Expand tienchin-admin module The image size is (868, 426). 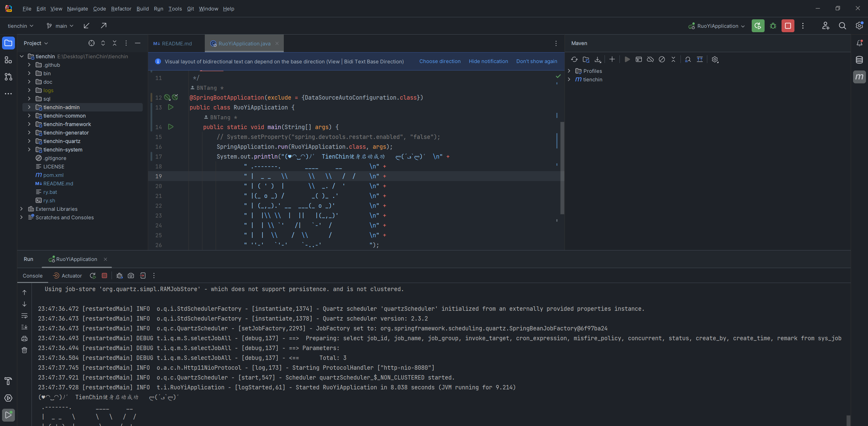(x=29, y=107)
